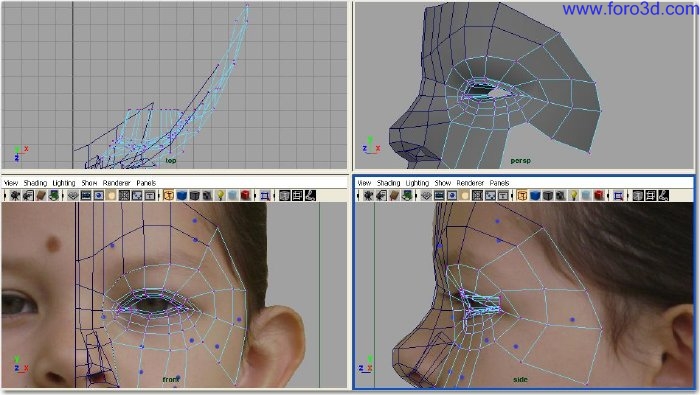Toggle Film Gate in side panel toolbar

[439, 195]
